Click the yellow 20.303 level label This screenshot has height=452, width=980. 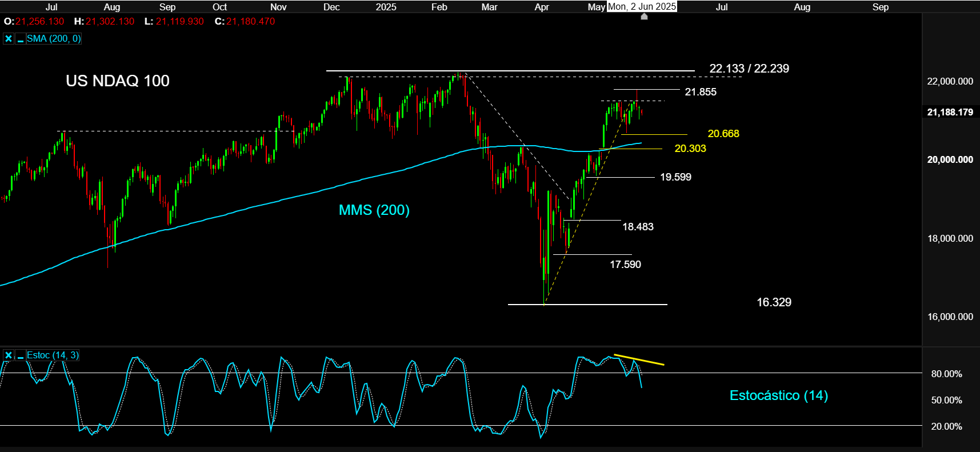coord(690,149)
